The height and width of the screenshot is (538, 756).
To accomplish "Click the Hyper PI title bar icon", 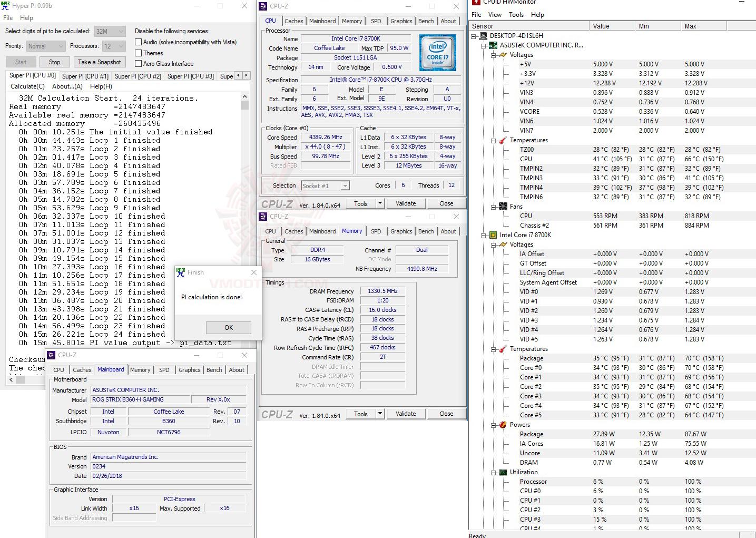I will tap(5, 6).
